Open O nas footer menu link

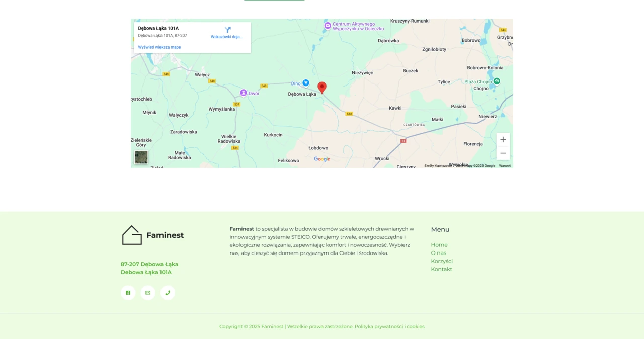click(439, 253)
